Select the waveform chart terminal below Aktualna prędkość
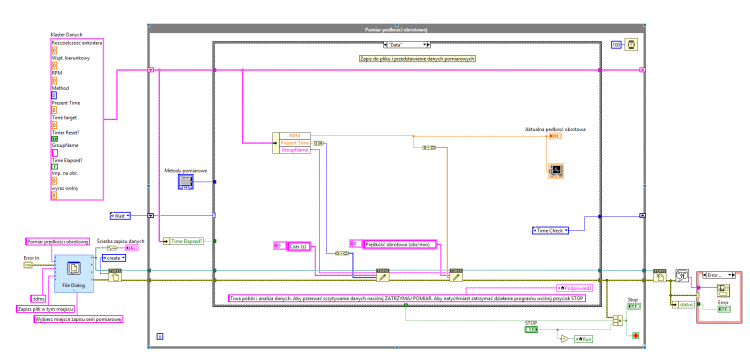The width and height of the screenshot is (750, 363). pos(556,170)
